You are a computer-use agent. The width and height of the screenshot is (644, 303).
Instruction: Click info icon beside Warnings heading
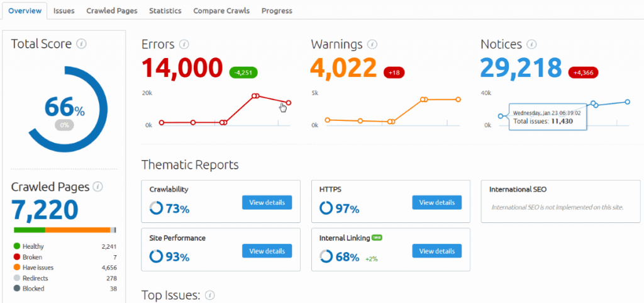[372, 44]
